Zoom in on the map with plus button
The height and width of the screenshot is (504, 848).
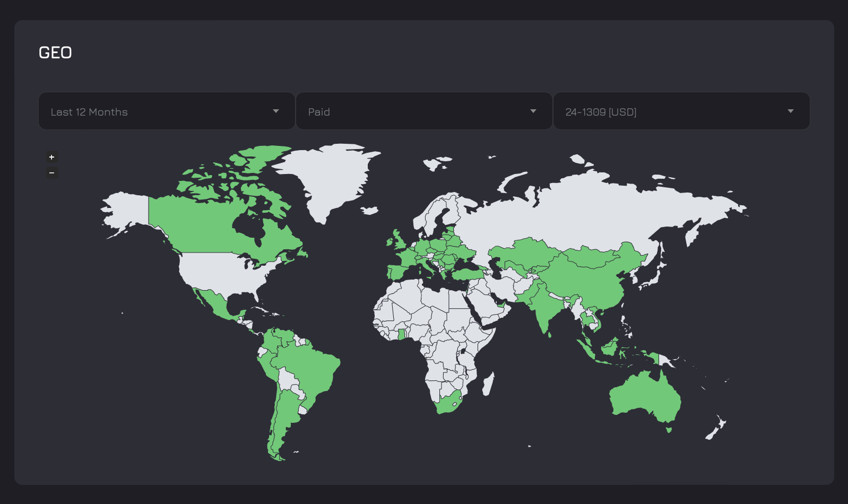(x=51, y=157)
